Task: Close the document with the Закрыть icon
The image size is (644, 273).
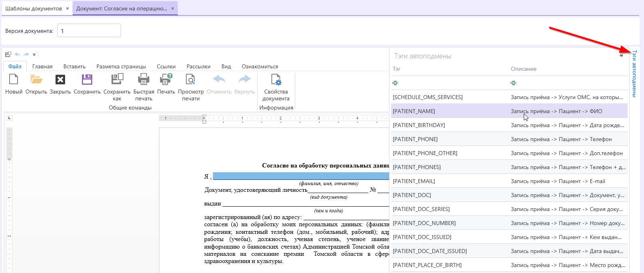Action: click(60, 80)
